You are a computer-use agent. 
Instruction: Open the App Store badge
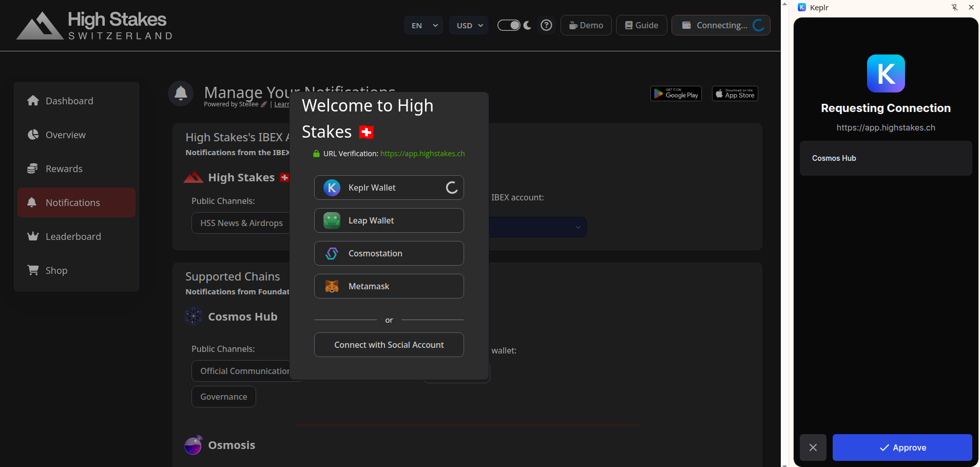pos(735,94)
